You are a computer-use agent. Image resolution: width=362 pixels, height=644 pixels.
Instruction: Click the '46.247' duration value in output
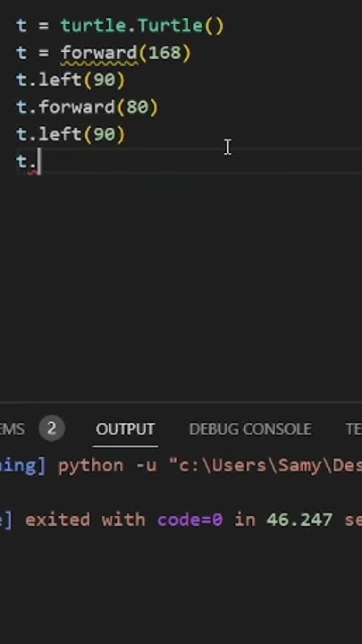(299, 520)
